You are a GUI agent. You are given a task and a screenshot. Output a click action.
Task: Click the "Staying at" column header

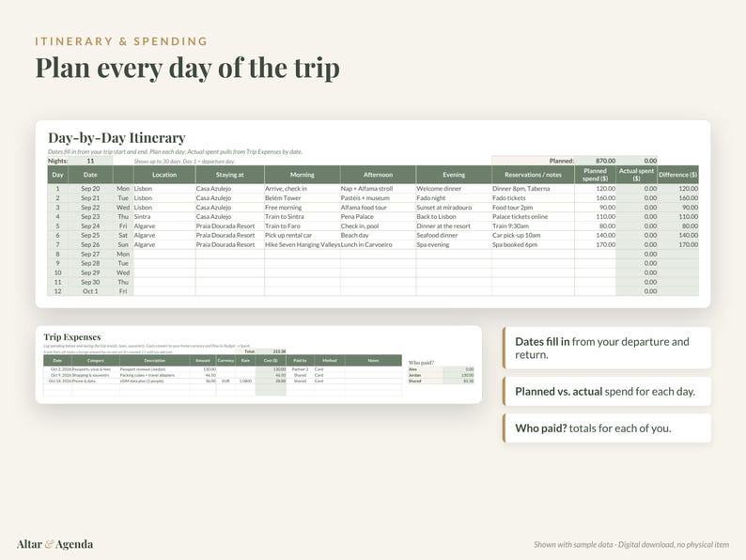[x=230, y=175]
